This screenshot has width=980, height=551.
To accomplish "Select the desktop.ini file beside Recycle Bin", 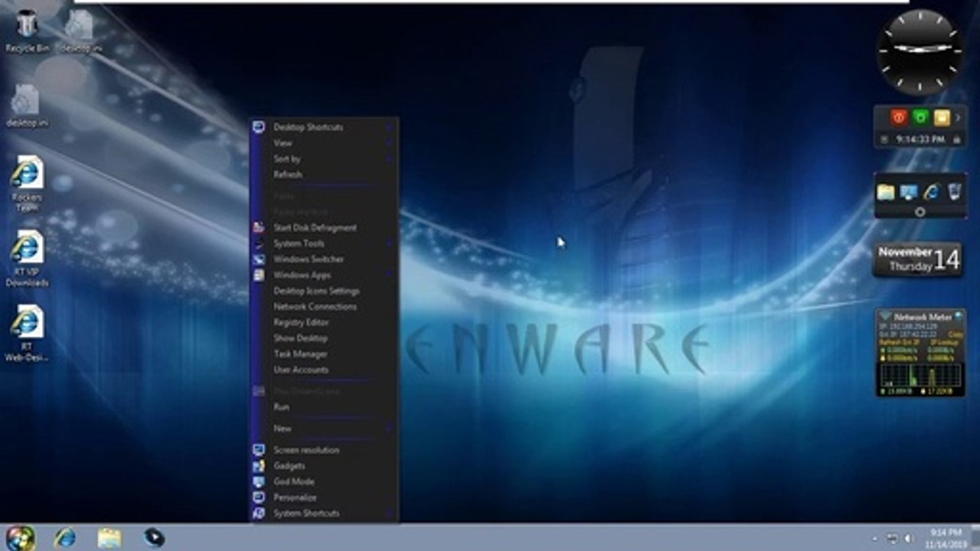I will pos(80,31).
